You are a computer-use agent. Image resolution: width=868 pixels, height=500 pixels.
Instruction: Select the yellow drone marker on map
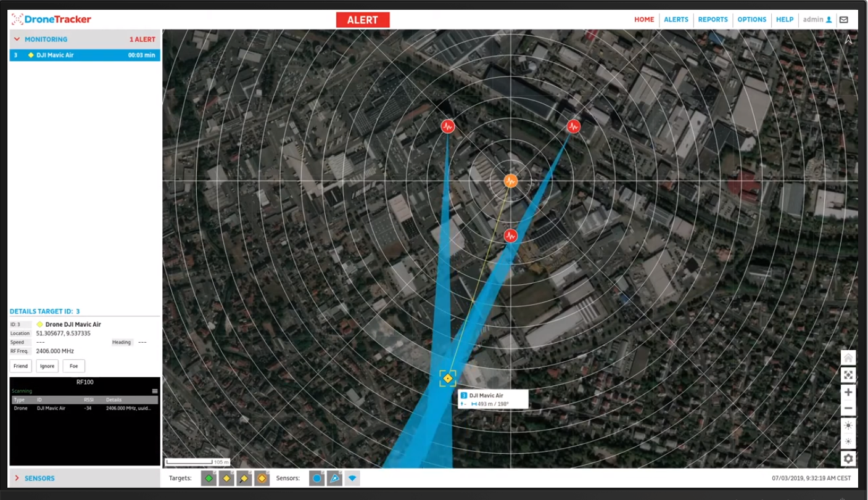(x=448, y=378)
